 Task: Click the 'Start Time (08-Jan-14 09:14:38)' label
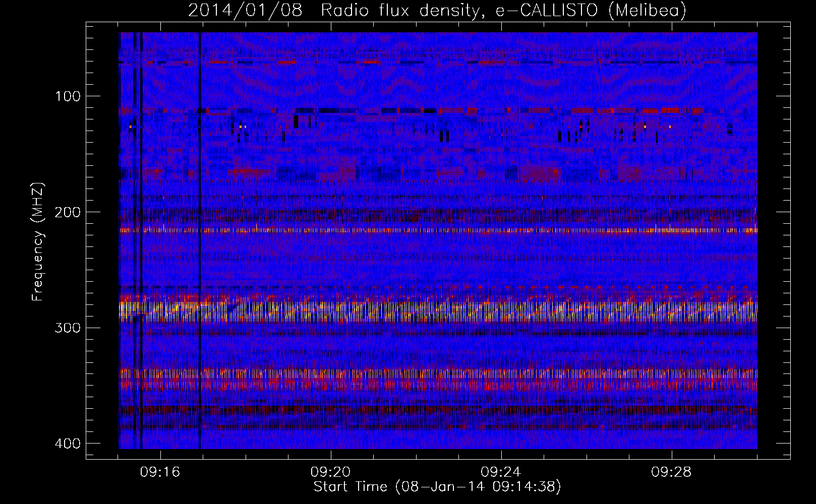(x=437, y=487)
